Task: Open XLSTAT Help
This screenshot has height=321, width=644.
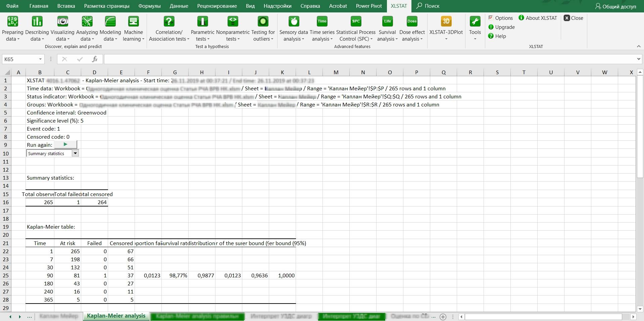Action: (x=497, y=36)
